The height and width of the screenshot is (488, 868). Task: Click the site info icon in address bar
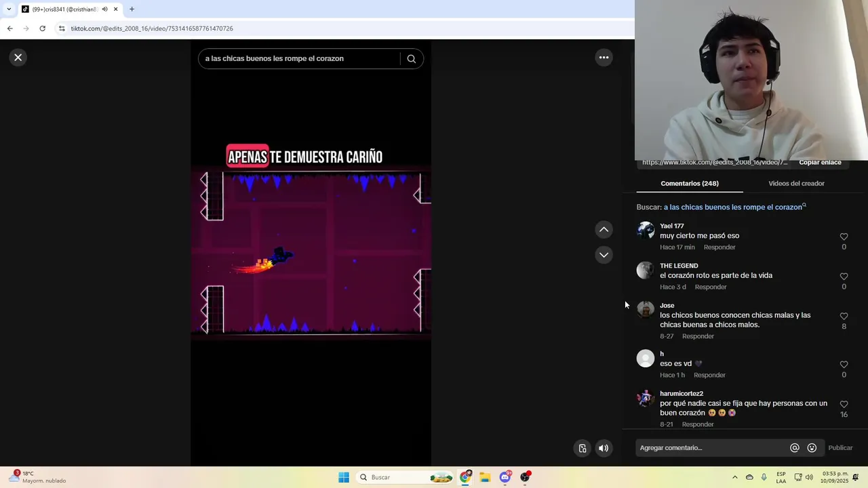point(62,28)
